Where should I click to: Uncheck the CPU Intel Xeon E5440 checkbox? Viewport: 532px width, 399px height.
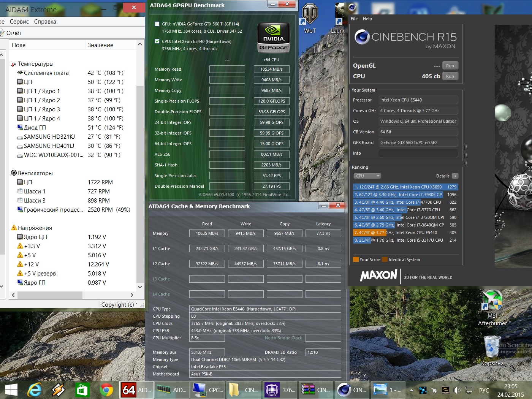pos(157,41)
